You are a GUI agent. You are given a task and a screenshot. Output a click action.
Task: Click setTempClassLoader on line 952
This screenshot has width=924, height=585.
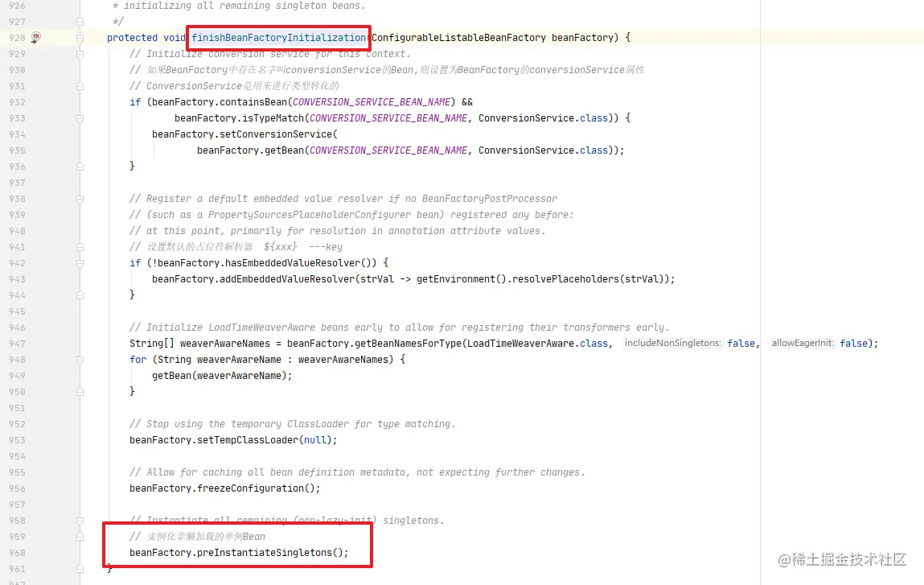(248, 440)
